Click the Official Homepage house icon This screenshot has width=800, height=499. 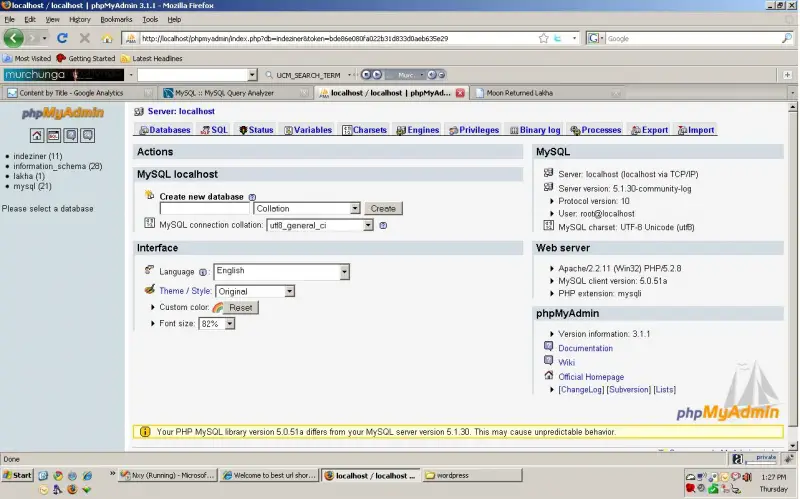[x=548, y=376]
